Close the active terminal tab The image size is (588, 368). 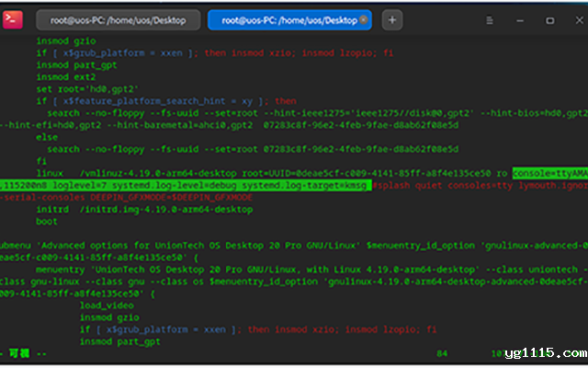[x=366, y=19]
